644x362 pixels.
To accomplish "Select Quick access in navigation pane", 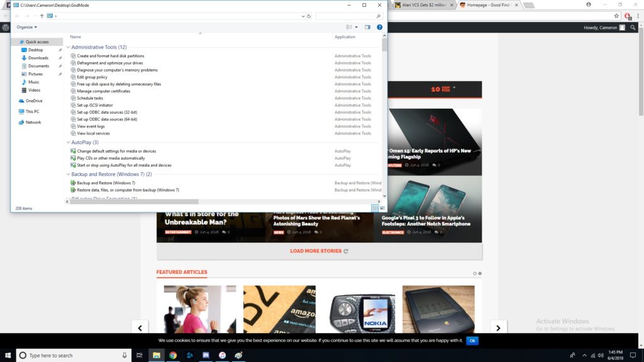I will tap(36, 42).
